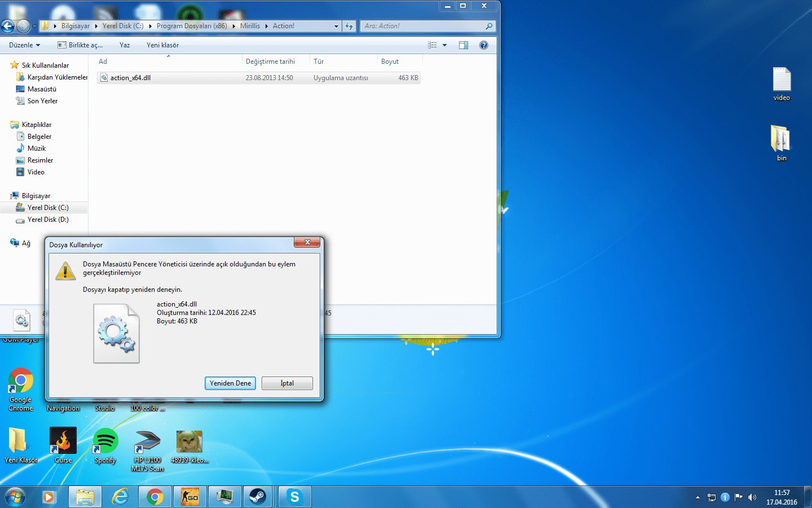Open the monitor app icon in taskbar
812x508 pixels.
point(225,497)
